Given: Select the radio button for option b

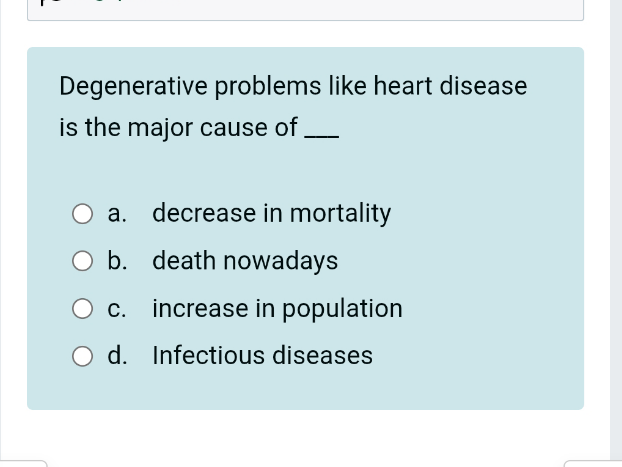Looking at the screenshot, I should 82,262.
